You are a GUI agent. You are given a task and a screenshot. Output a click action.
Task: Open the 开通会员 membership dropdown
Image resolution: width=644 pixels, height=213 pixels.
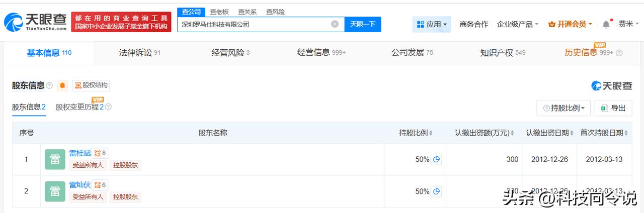point(570,24)
